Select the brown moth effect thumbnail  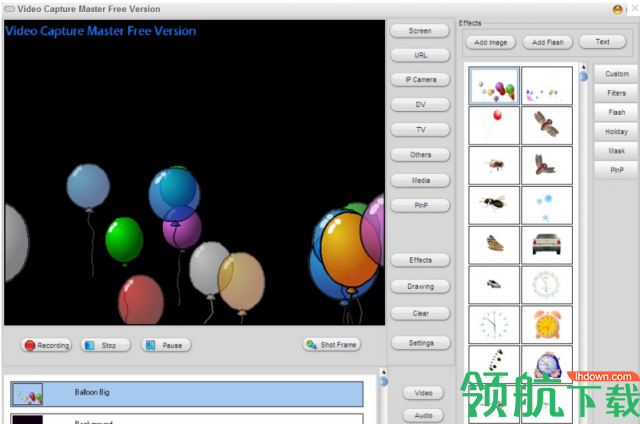tap(547, 166)
